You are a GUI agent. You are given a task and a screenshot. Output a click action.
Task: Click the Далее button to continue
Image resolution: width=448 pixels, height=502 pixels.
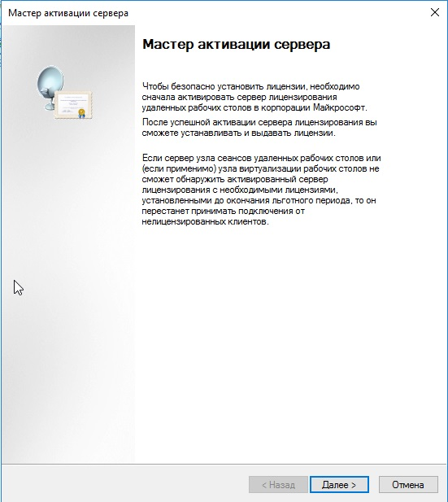tap(339, 485)
